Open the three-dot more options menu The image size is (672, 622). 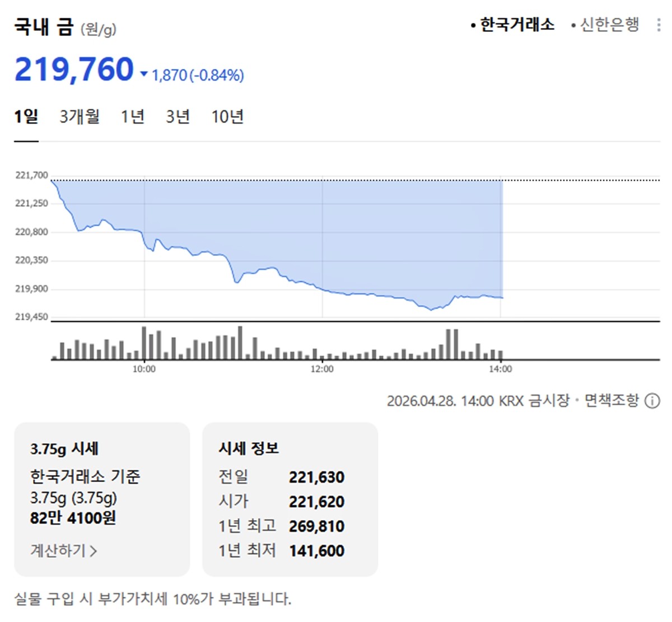pos(659,24)
